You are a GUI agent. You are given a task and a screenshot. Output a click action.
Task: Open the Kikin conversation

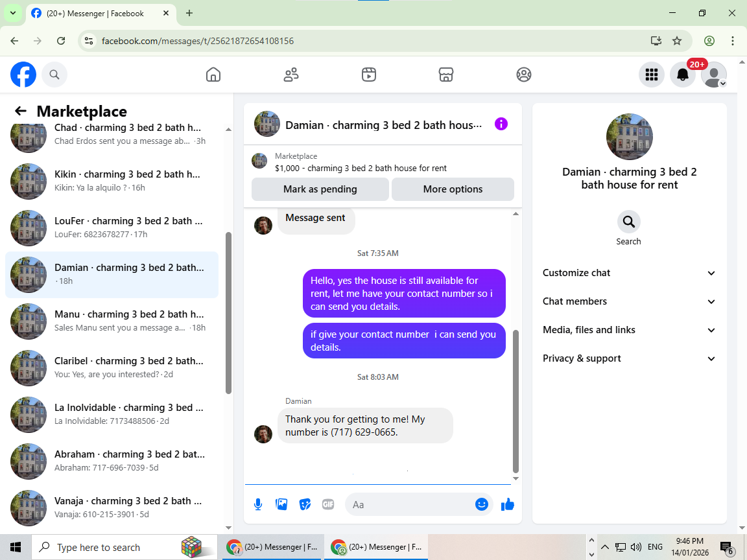(112, 181)
